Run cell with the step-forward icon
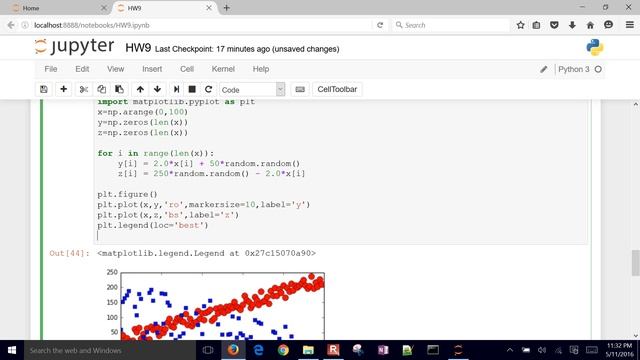The height and width of the screenshot is (360, 640). click(x=176, y=89)
